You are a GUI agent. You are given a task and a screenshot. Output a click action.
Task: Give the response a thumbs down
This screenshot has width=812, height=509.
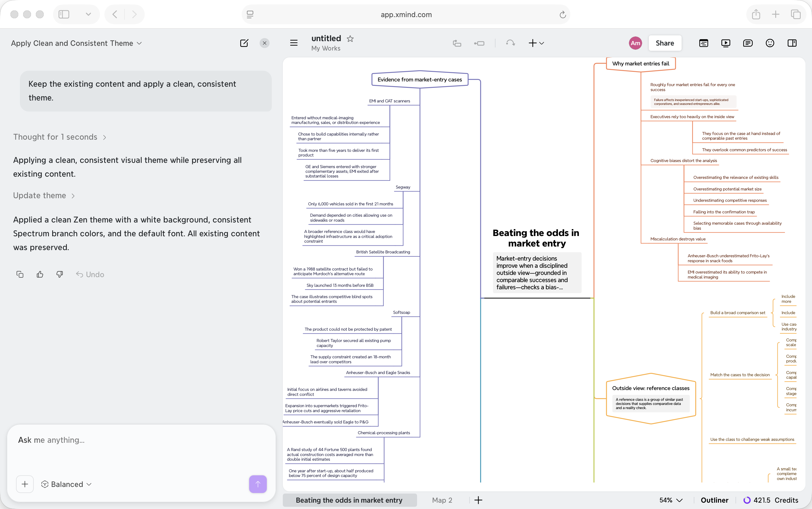coord(60,274)
